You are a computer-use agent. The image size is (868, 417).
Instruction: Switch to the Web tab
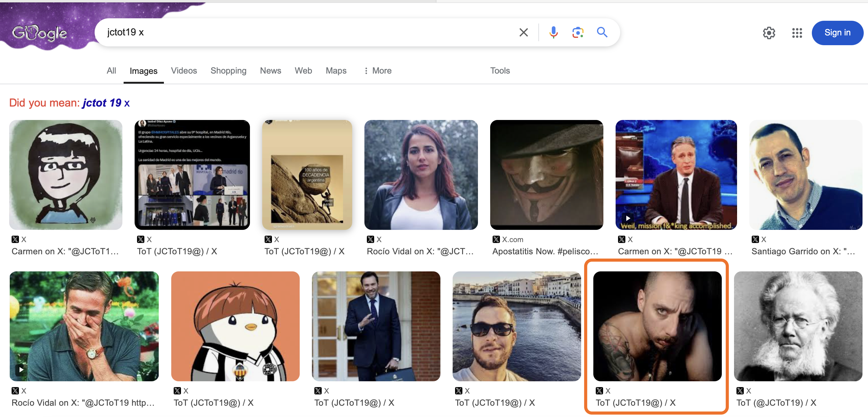pyautogui.click(x=303, y=71)
